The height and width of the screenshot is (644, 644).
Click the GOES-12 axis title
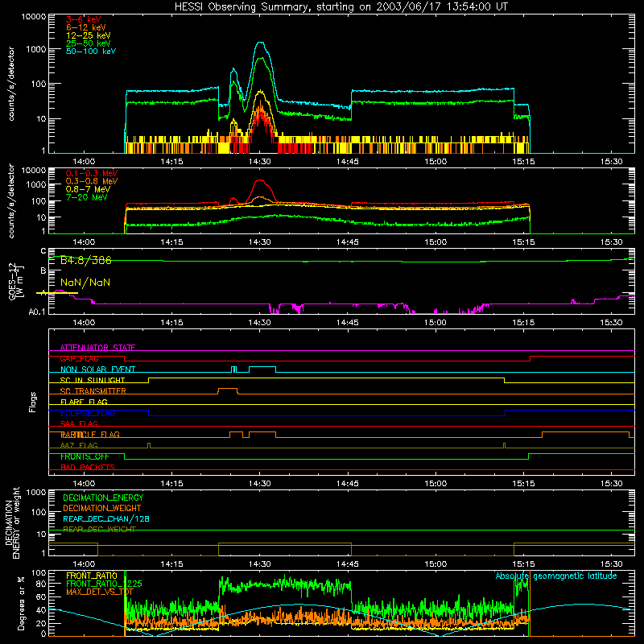(16, 281)
